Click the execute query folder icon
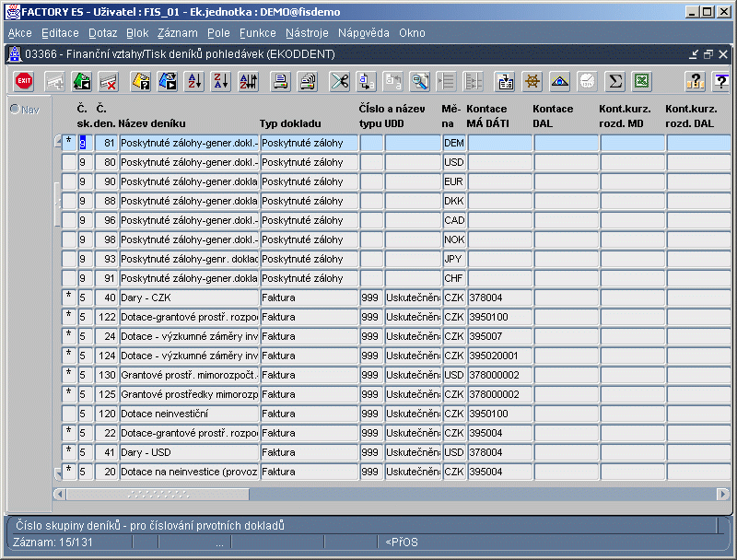This screenshot has height=560, width=737. pyautogui.click(x=168, y=81)
